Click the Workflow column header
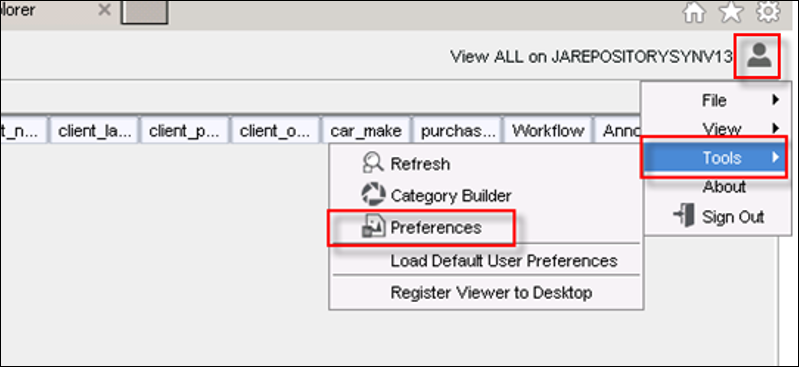799x367 pixels. [548, 131]
